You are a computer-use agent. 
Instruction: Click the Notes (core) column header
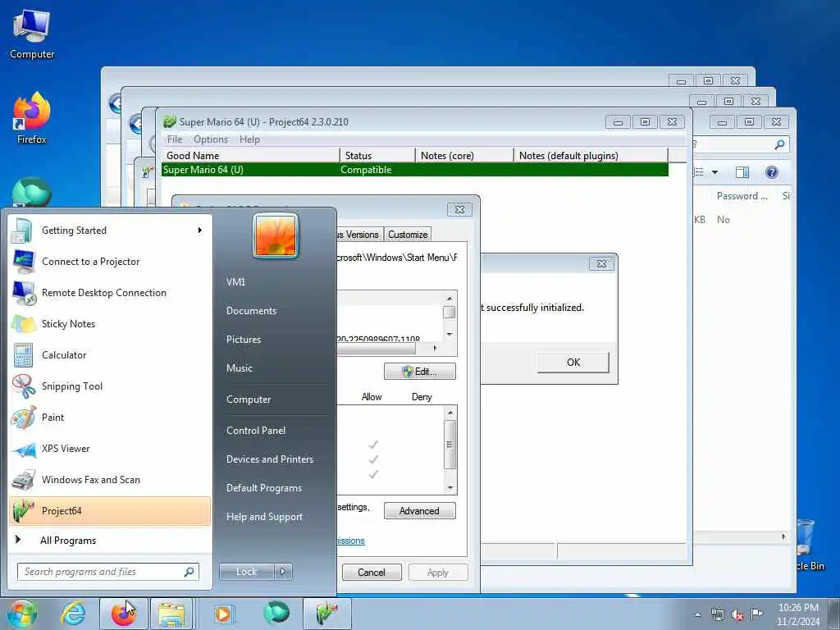[464, 155]
